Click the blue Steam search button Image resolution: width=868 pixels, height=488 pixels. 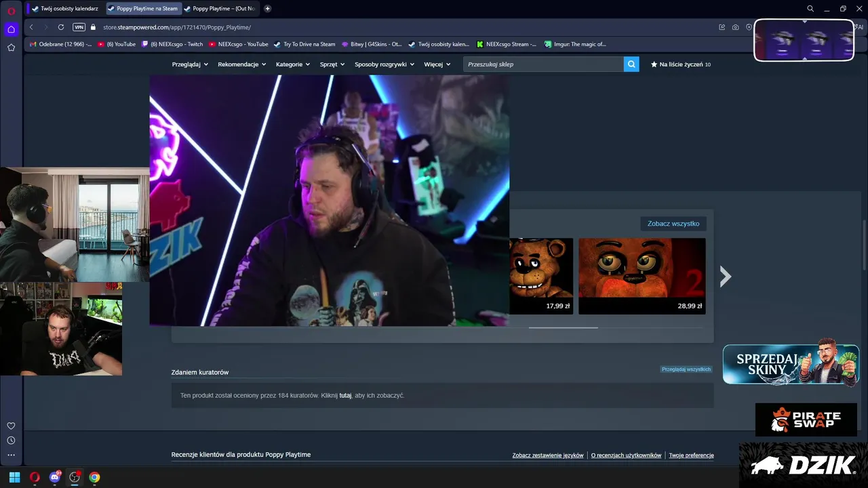click(631, 64)
